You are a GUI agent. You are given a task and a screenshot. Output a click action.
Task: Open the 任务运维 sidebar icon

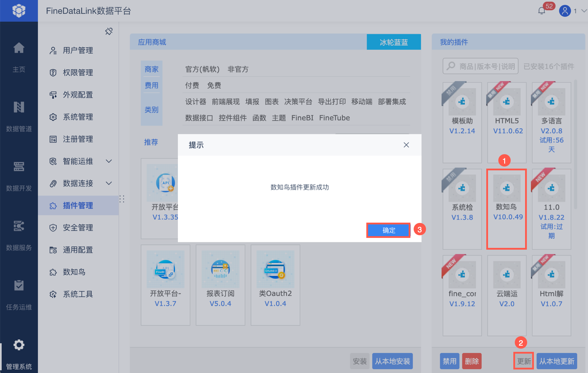[19, 285]
